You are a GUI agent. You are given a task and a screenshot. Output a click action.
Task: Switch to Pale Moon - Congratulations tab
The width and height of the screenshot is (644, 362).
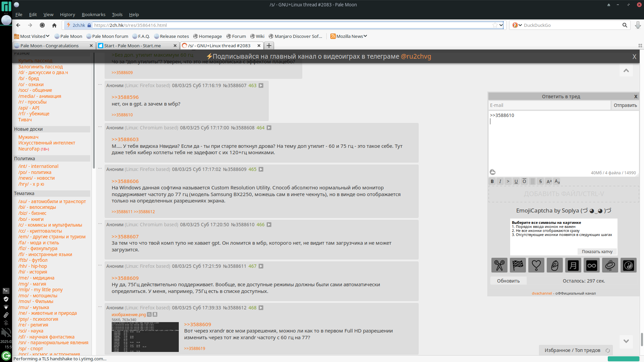(54, 46)
